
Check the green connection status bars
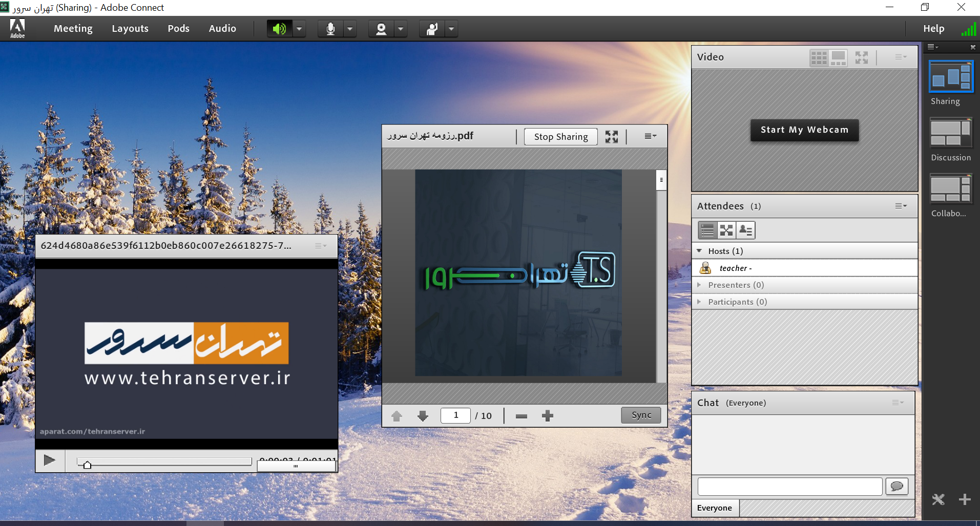click(x=968, y=30)
